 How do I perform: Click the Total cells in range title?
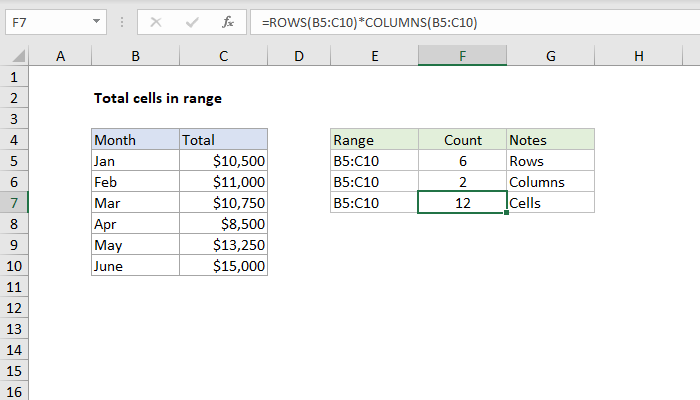pos(157,98)
